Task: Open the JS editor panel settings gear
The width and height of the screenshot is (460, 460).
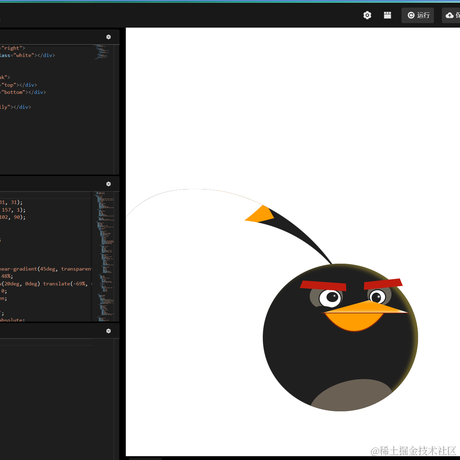Action: point(108,331)
